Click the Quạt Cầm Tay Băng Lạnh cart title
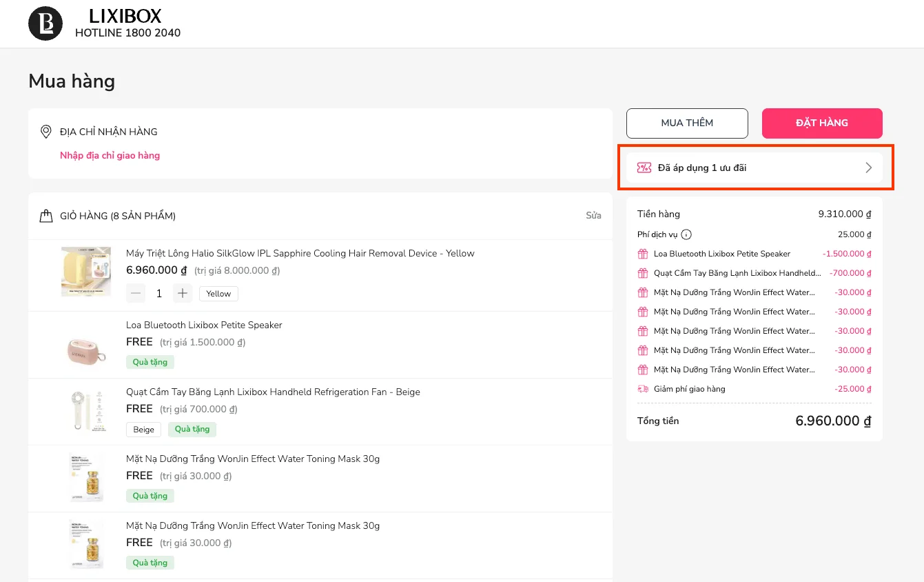924x582 pixels. point(273,392)
